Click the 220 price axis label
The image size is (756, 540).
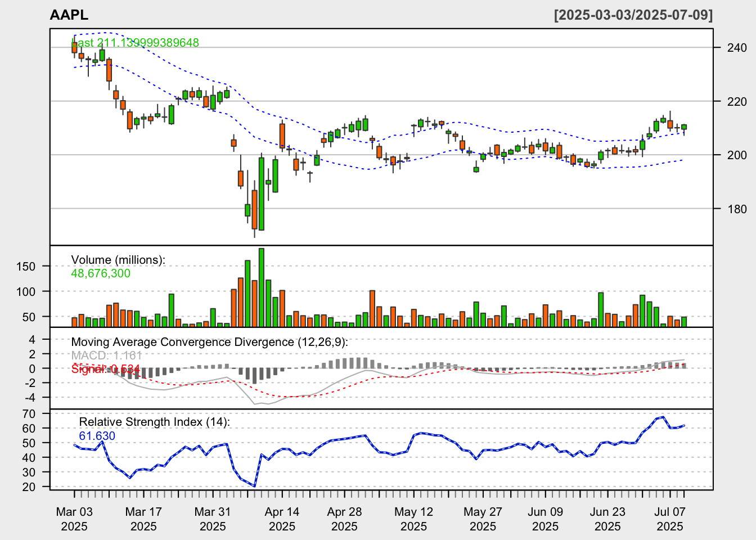(737, 102)
